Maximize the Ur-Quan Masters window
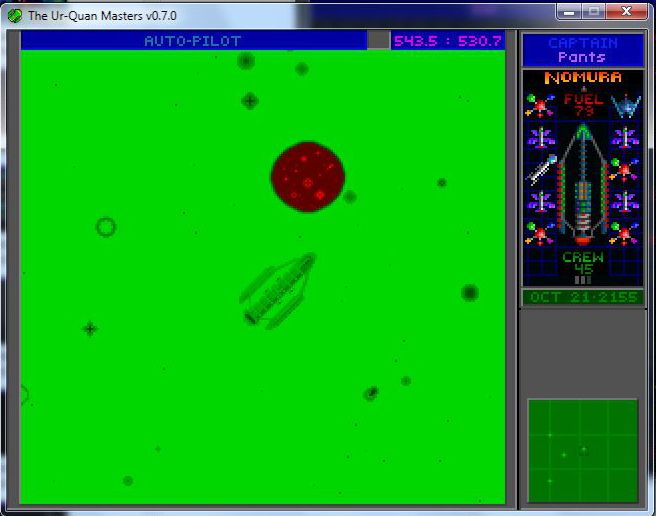 593,12
